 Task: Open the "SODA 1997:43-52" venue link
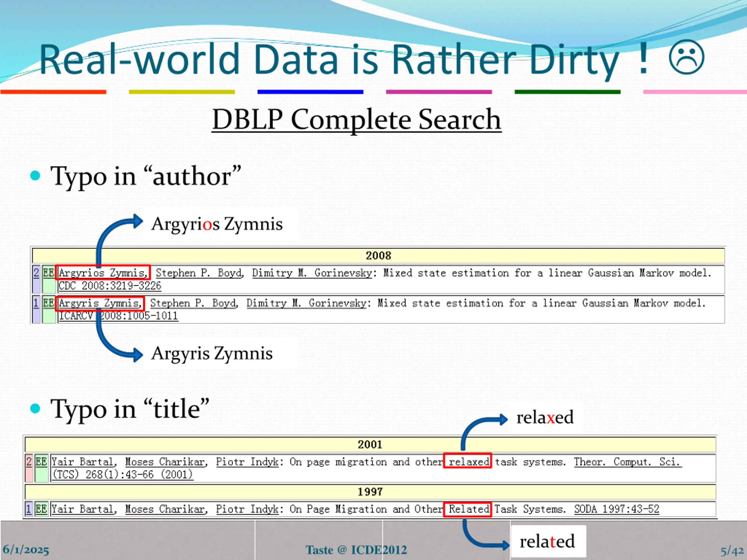616,509
